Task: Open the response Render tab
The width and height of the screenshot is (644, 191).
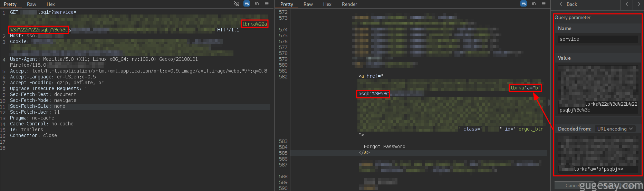Action: point(349,4)
